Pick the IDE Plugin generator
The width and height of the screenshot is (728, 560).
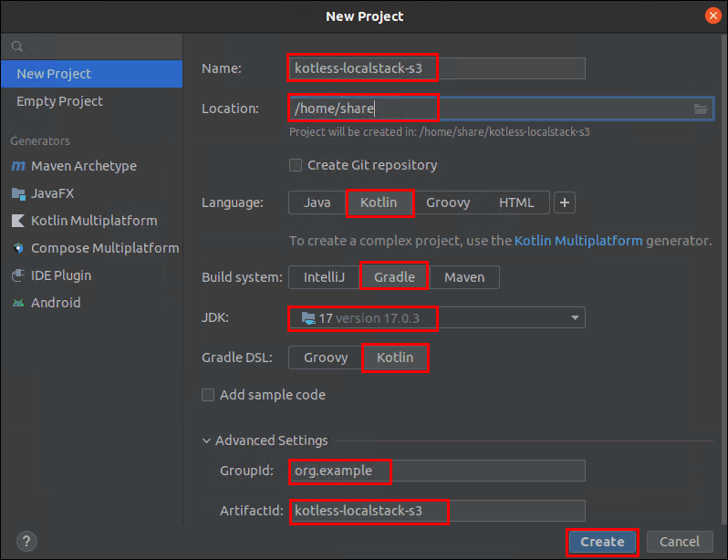51,275
